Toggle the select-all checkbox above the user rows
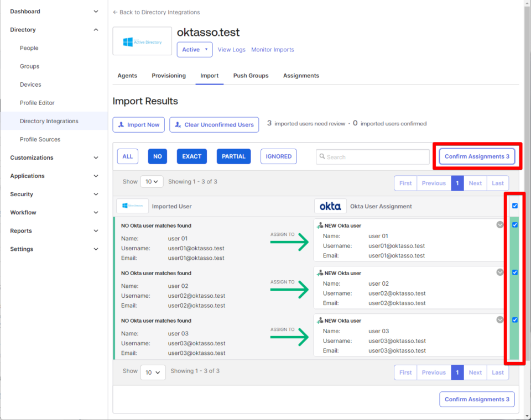 coord(515,205)
